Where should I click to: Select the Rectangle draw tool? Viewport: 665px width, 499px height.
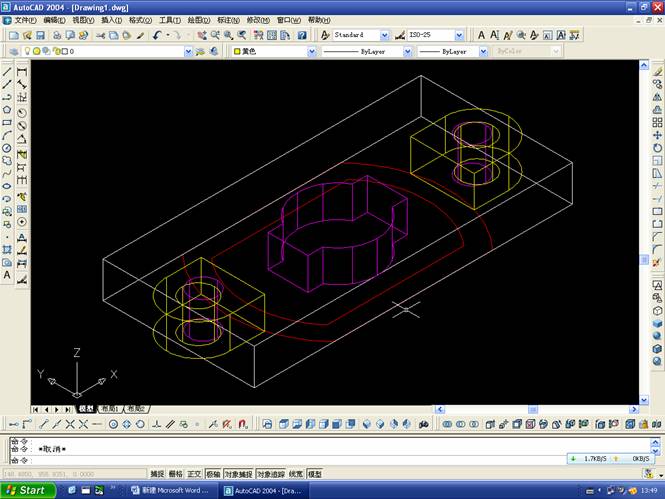coord(7,122)
